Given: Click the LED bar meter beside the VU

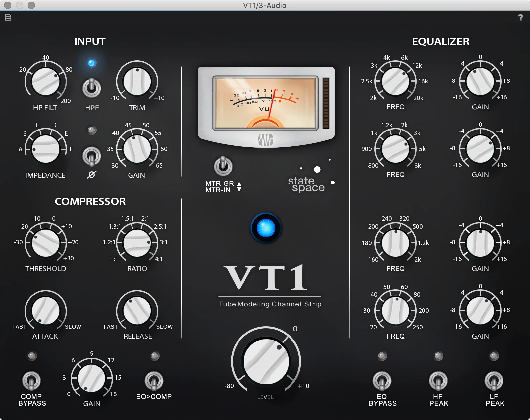Looking at the screenshot, I should point(326,103).
